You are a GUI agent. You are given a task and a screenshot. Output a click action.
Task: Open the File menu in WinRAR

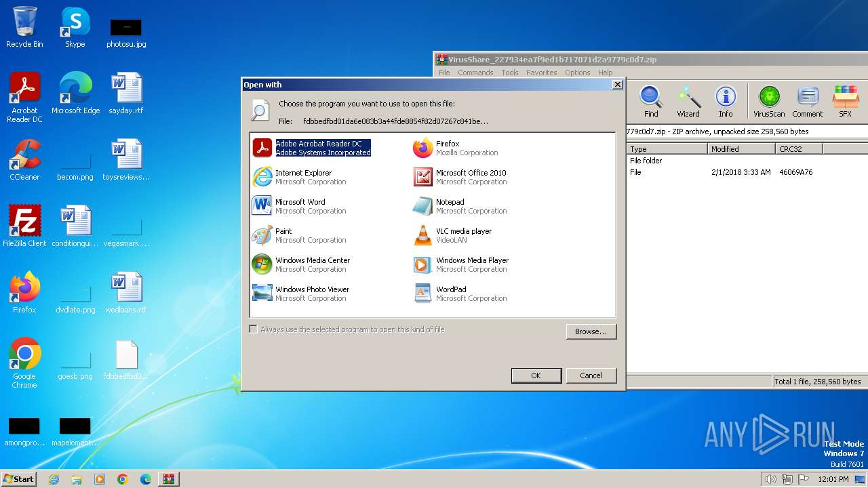coord(444,73)
